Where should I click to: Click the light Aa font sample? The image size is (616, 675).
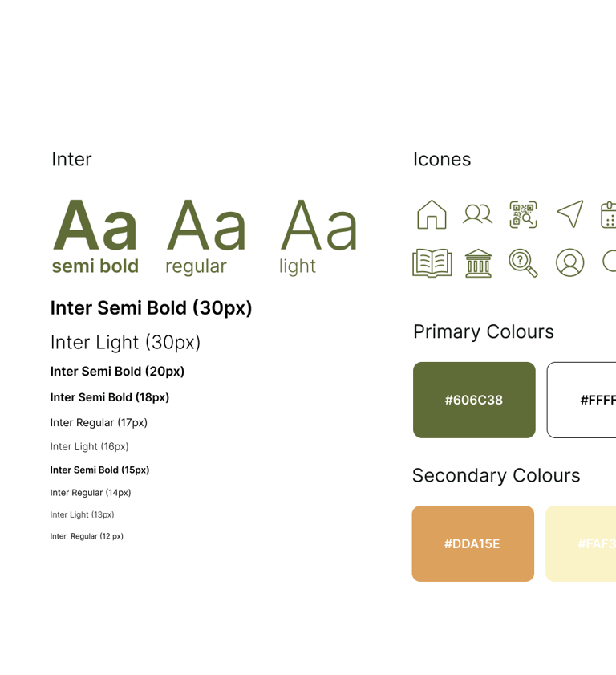click(x=318, y=226)
